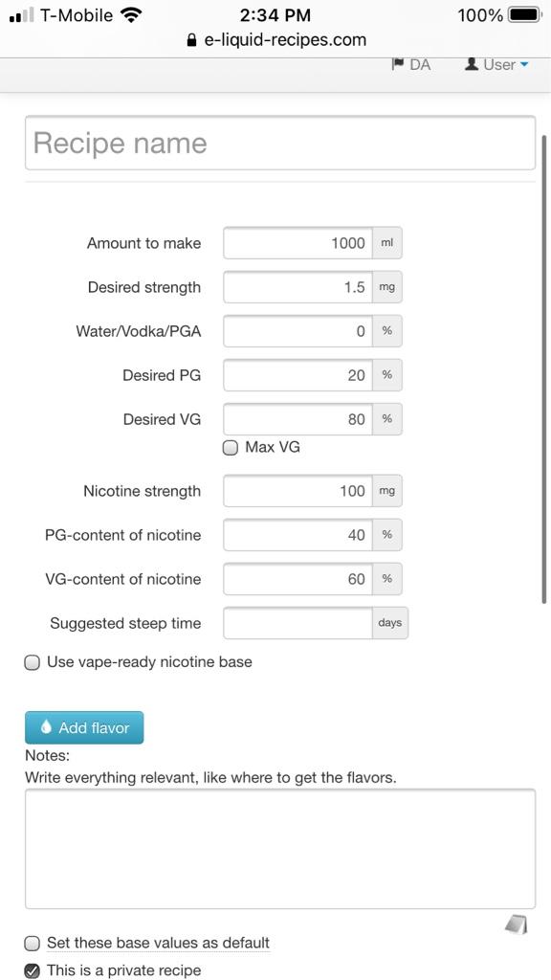Image resolution: width=551 pixels, height=980 pixels.
Task: Click the droplet Add flavor button
Action: coord(84,727)
